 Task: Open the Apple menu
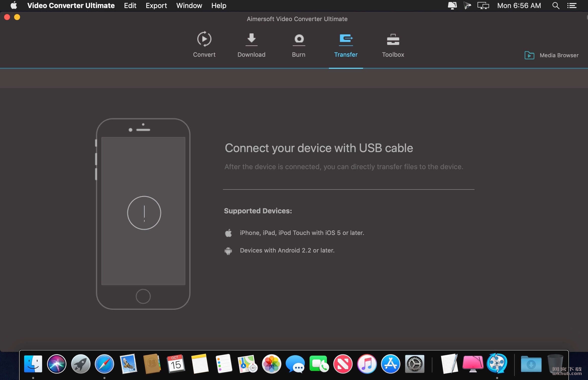14,6
